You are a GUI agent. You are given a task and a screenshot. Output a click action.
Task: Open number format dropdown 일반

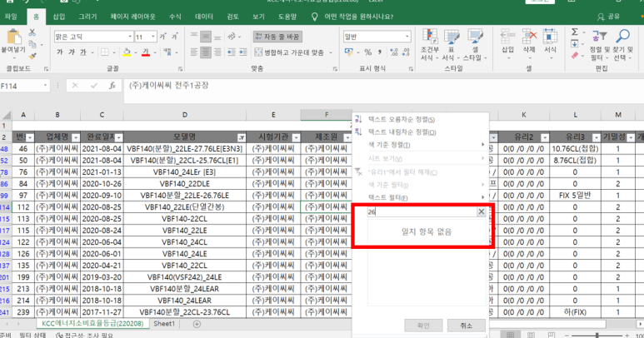pos(407,37)
